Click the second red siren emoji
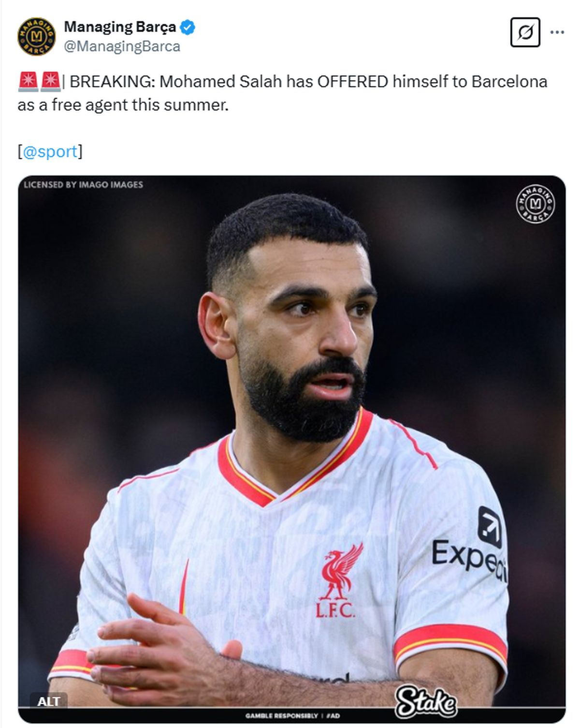The width and height of the screenshot is (580, 728). 50,82
